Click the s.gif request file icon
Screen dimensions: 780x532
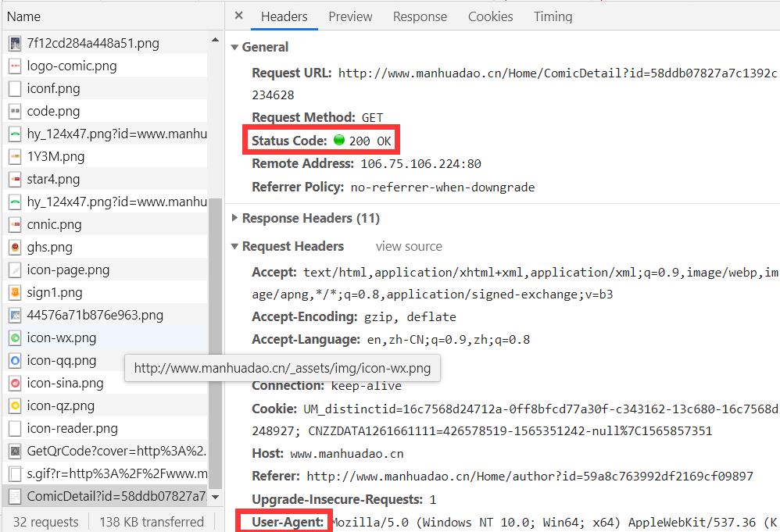[15, 474]
